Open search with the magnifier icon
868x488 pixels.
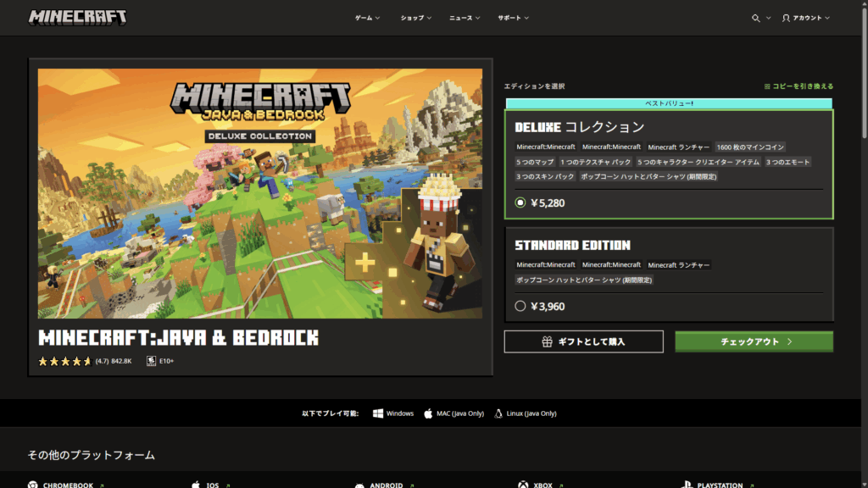[x=755, y=19]
